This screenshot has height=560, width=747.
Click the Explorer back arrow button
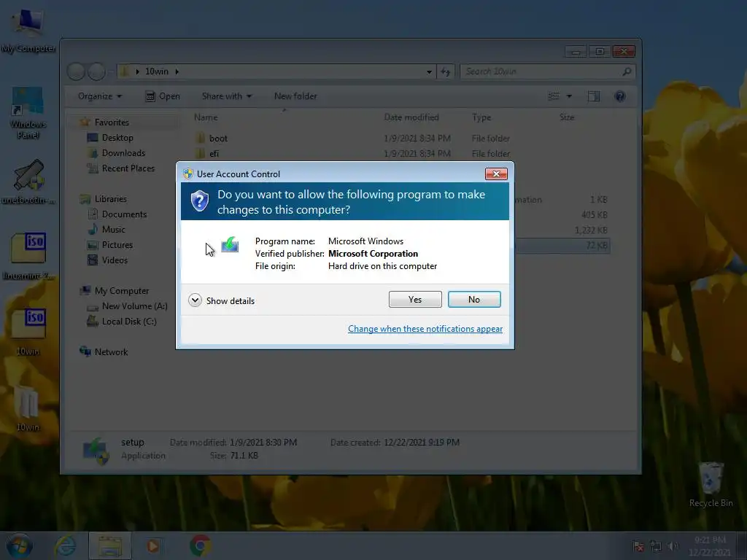point(76,71)
